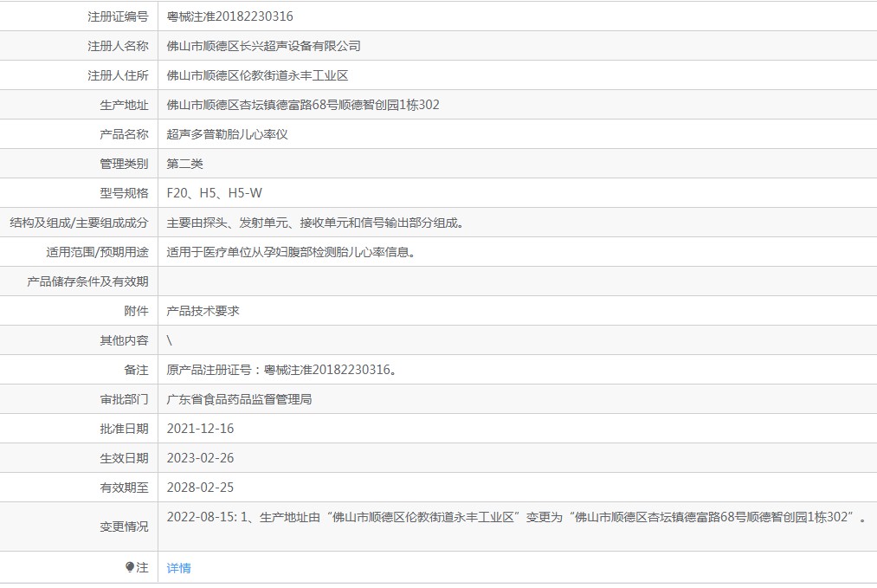Click the 产品储存条件及有效期 label
This screenshot has height=588, width=877.
click(87, 281)
